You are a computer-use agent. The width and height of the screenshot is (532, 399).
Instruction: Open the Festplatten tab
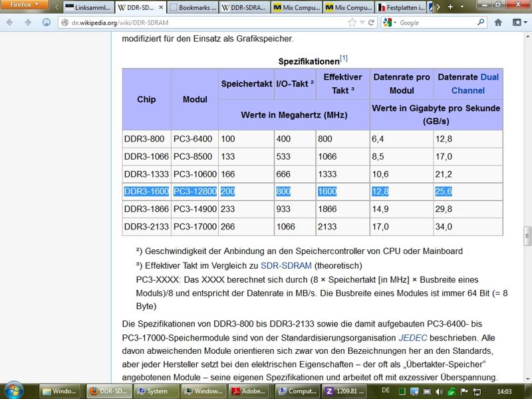(402, 8)
